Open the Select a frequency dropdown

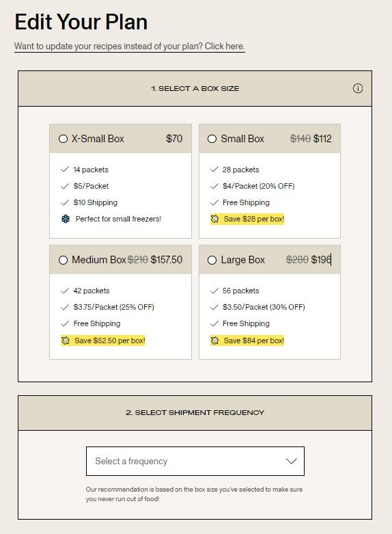(x=195, y=461)
